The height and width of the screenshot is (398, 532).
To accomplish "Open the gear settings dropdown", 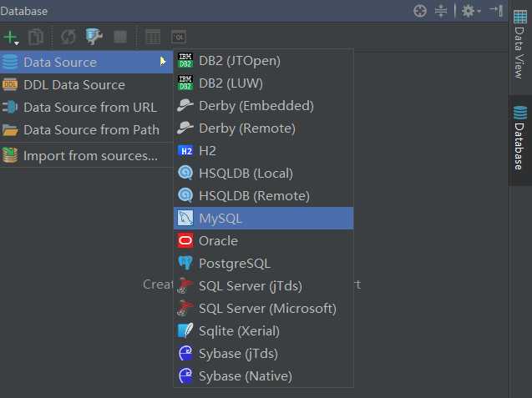I will click(471, 11).
